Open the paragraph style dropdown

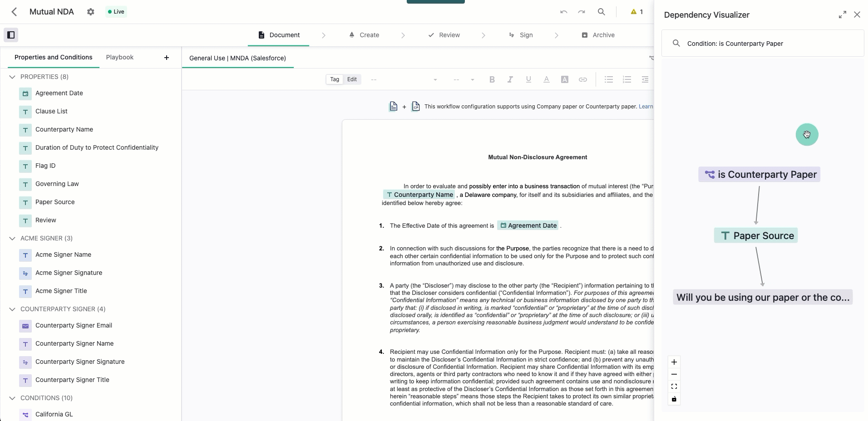(404, 79)
